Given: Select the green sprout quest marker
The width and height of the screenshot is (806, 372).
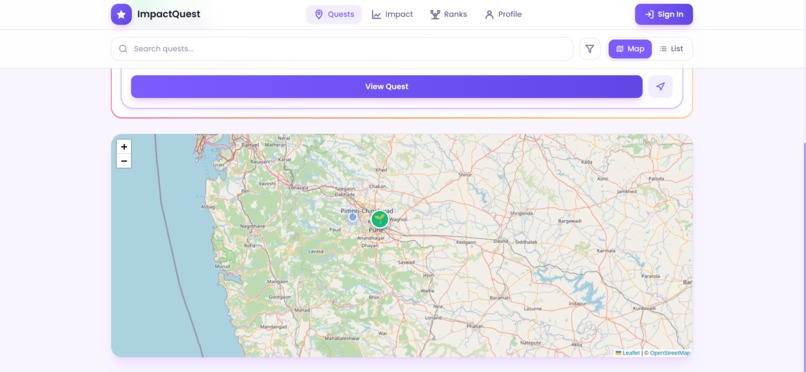Looking at the screenshot, I should tap(379, 219).
